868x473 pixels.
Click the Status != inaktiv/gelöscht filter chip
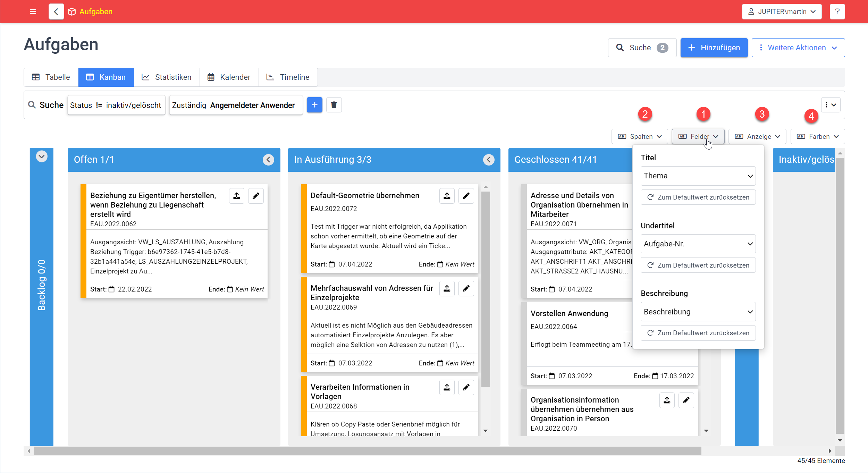(116, 105)
